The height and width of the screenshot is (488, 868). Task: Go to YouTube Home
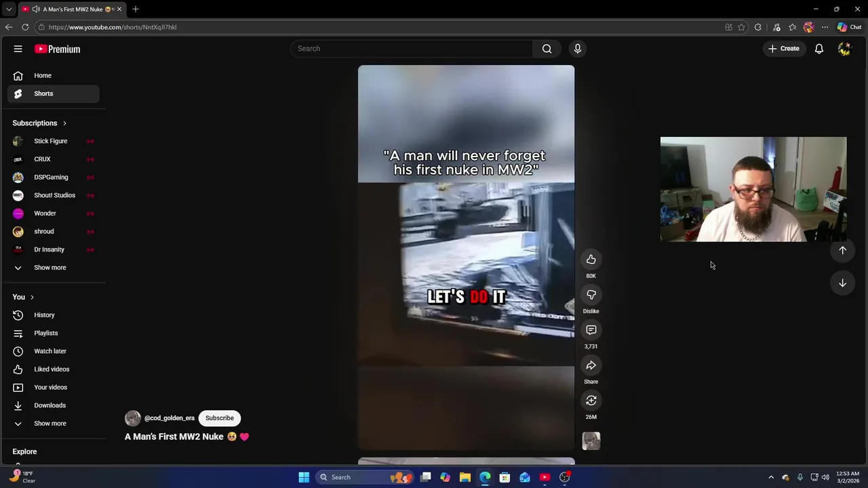coord(53,76)
